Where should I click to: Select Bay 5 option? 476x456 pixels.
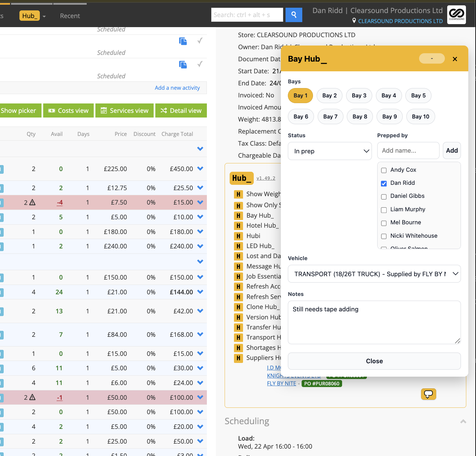click(418, 96)
